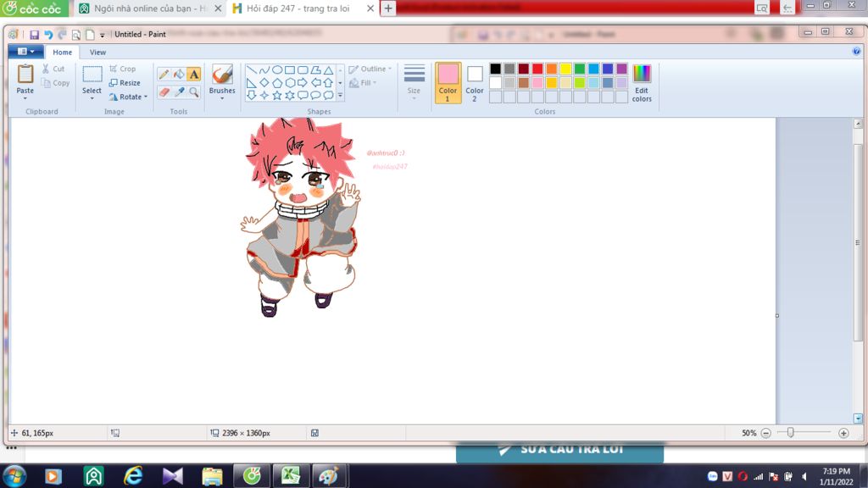Open the Paste dropdown arrow
868x488 pixels.
[25, 98]
